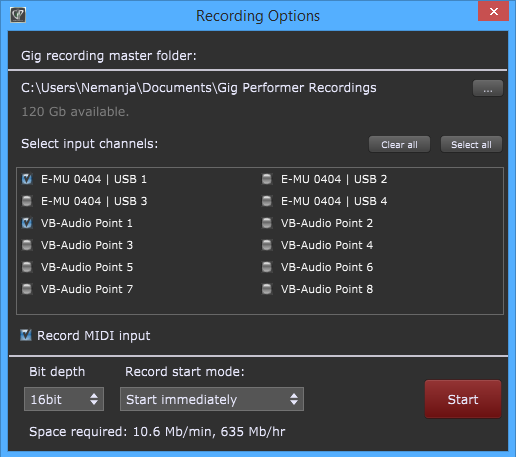Enable the VB-Audio Point 3 channel
This screenshot has height=457, width=516.
pos(27,245)
